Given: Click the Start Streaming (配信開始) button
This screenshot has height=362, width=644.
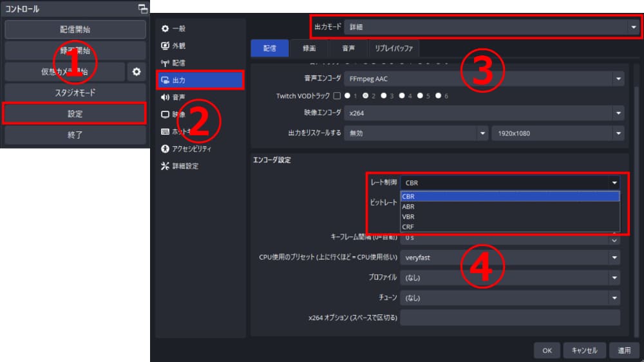Looking at the screenshot, I should click(75, 30).
